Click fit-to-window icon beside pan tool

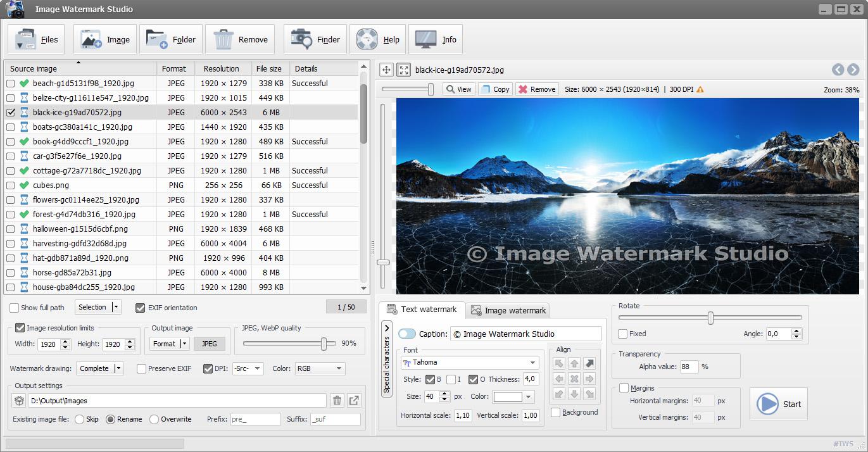pyautogui.click(x=403, y=70)
